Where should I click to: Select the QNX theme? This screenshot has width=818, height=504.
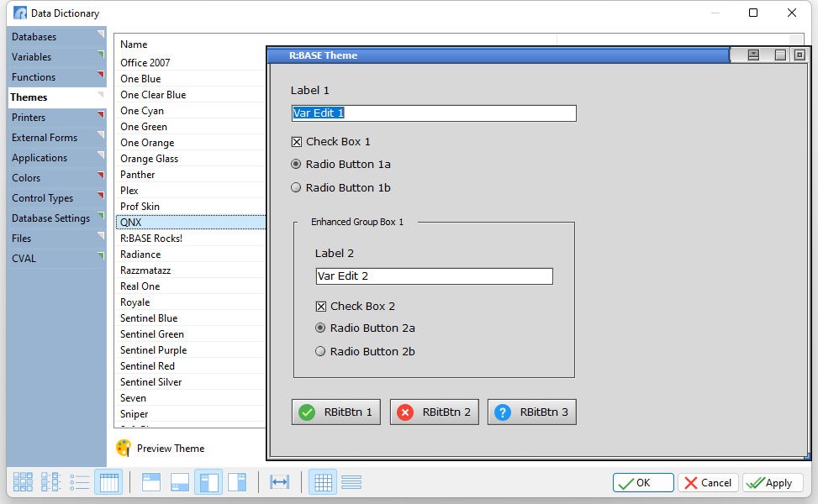click(x=190, y=223)
